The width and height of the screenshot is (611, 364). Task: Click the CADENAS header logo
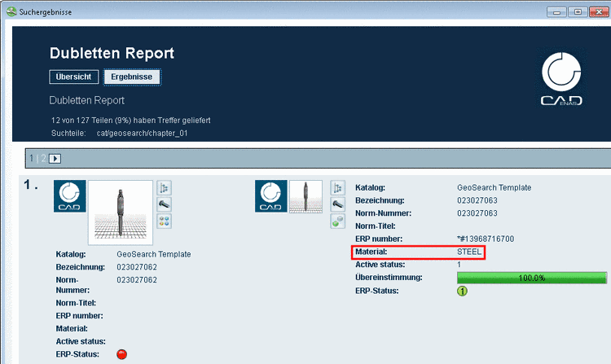click(561, 79)
